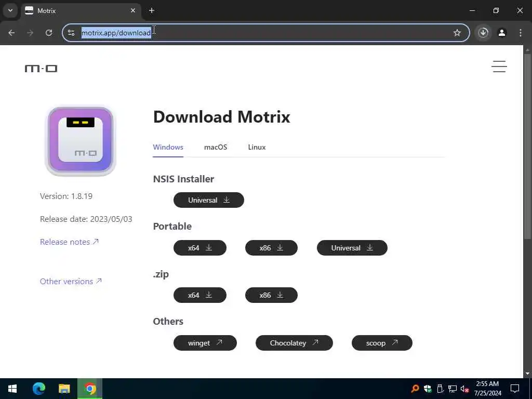
Task: Open site information icon in address bar
Action: click(x=71, y=33)
